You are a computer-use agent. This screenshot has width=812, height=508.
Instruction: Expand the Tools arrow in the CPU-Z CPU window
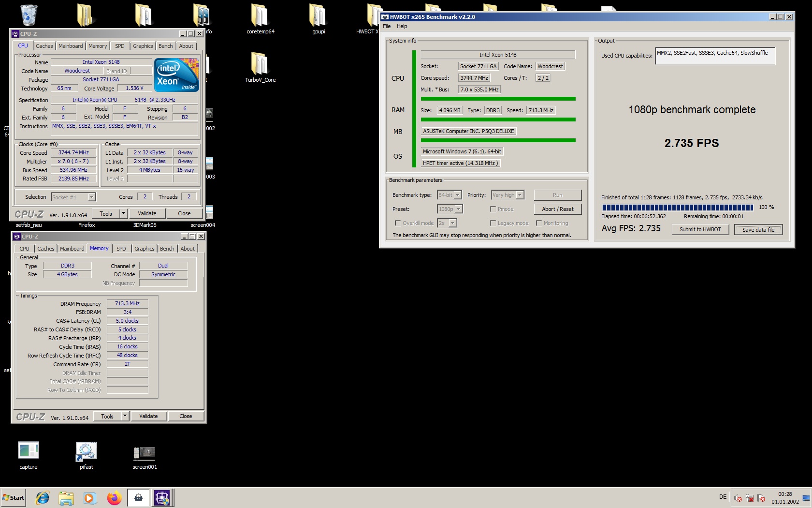click(123, 213)
